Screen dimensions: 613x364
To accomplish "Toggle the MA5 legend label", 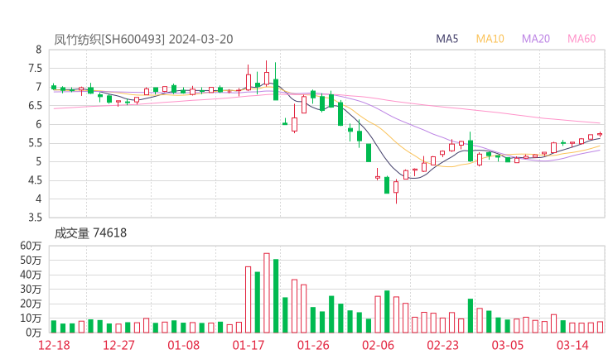I will click(447, 39).
